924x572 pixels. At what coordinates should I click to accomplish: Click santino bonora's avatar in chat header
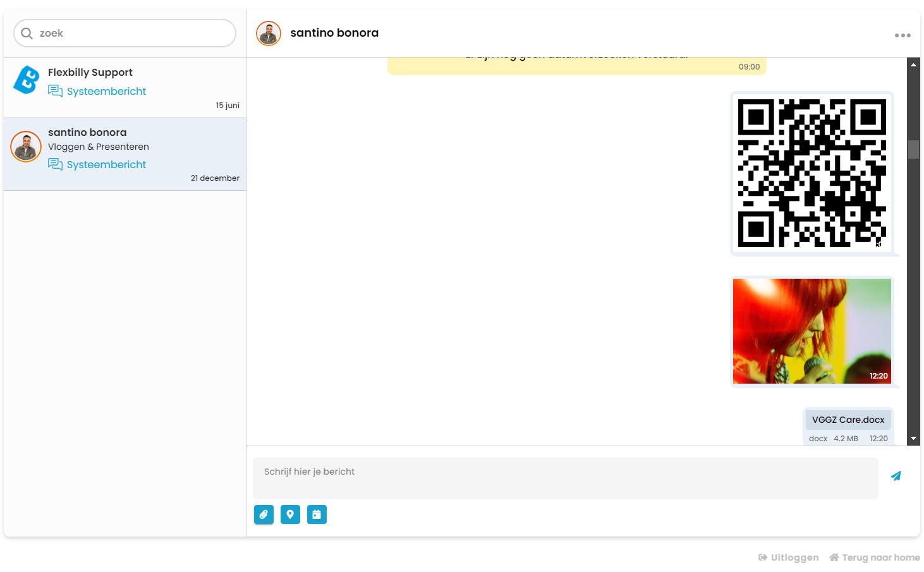coord(269,33)
